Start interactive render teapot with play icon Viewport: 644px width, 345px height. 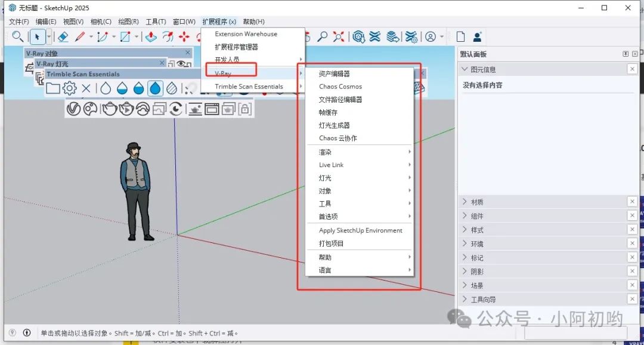[126, 109]
